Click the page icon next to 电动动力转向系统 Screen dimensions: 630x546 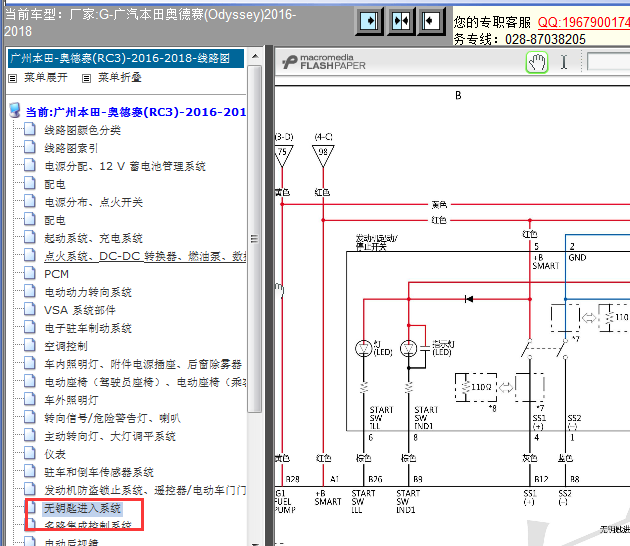click(29, 291)
